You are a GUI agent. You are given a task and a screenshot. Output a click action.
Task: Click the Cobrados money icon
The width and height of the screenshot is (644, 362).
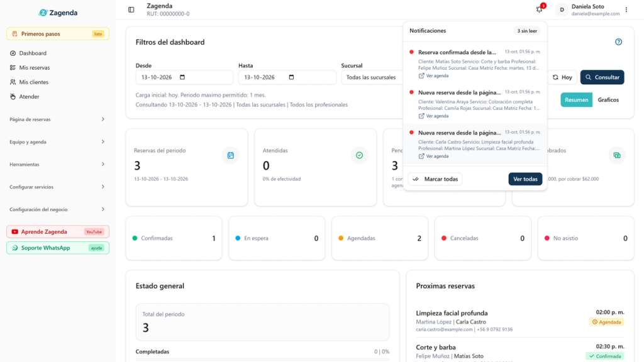point(617,155)
